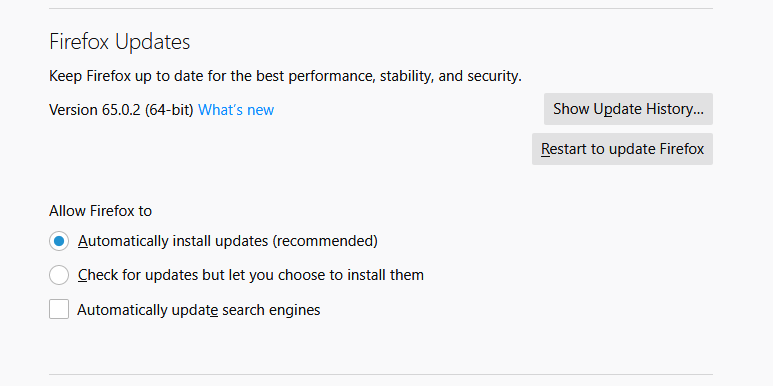Click the "Allow Firefox to" group label
This screenshot has height=386, width=773.
coord(101,211)
